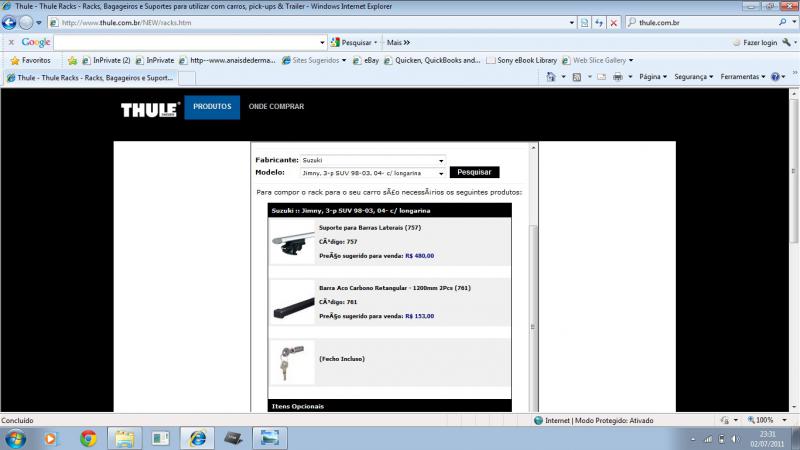800x450 pixels.
Task: Open the Google toolbar search dropdown arrow
Action: (x=322, y=43)
